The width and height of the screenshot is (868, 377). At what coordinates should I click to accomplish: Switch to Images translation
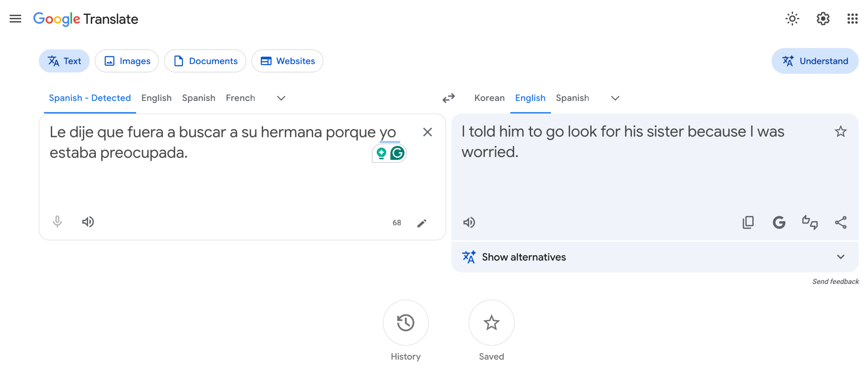tap(127, 61)
